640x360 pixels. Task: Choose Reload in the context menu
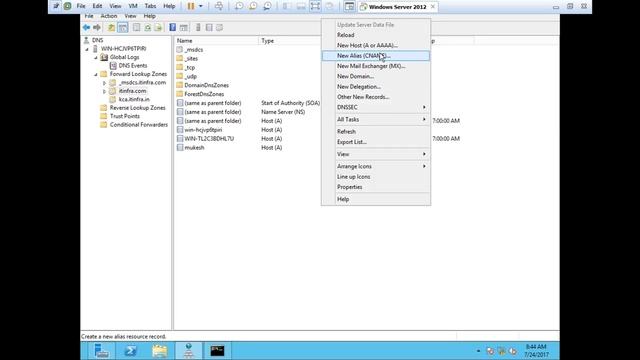[376, 35]
